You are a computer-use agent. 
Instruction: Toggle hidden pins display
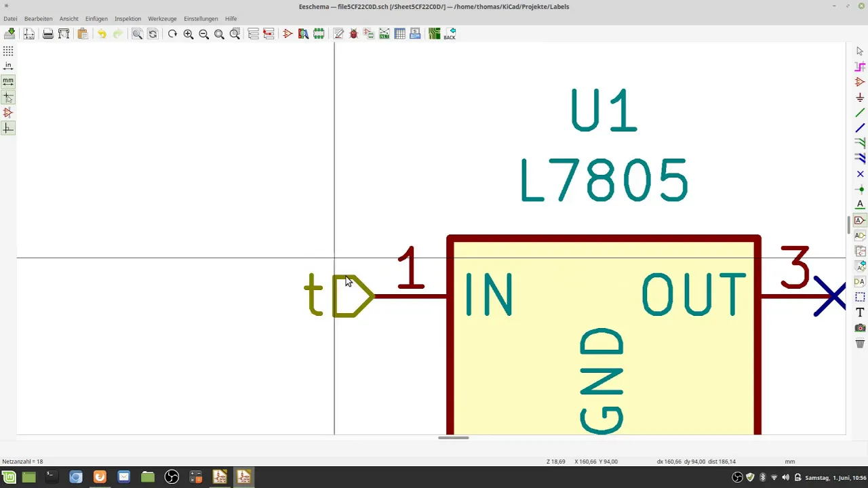8,113
